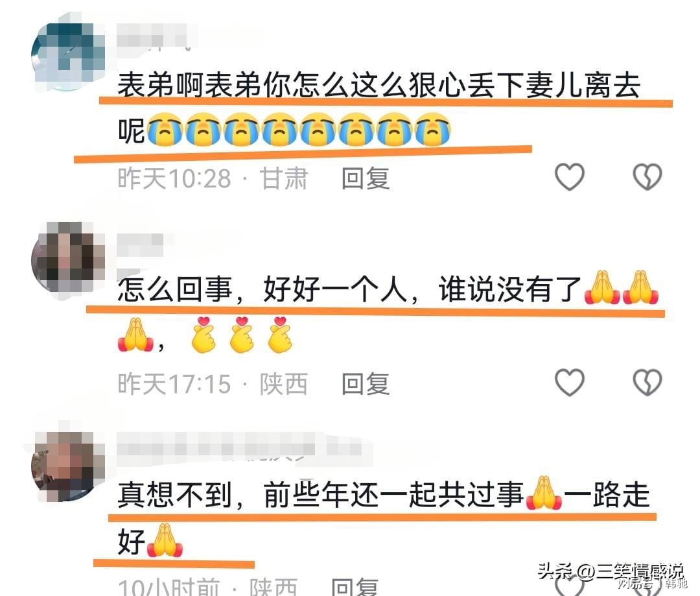Screen dimensions: 700x596
Task: Click the finger-heart emojis in second comment
Action: 242,335
